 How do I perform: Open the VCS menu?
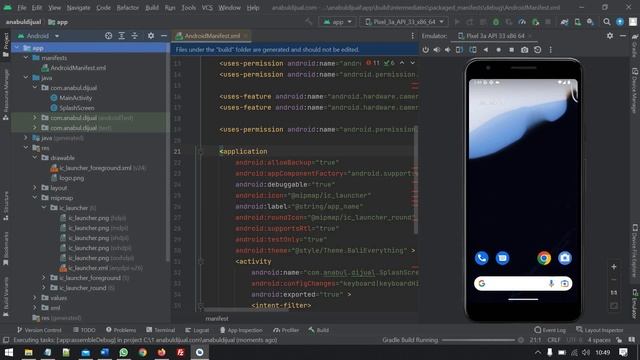click(207, 8)
